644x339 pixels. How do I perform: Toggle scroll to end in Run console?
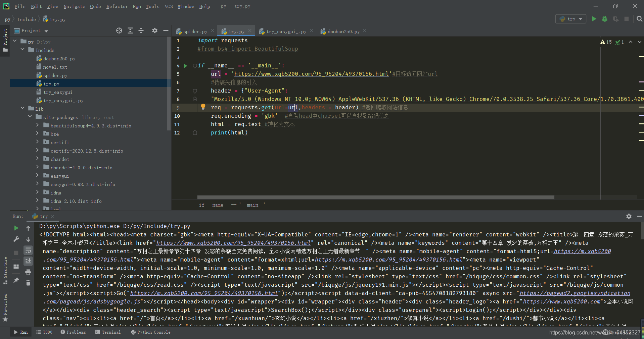[28, 261]
